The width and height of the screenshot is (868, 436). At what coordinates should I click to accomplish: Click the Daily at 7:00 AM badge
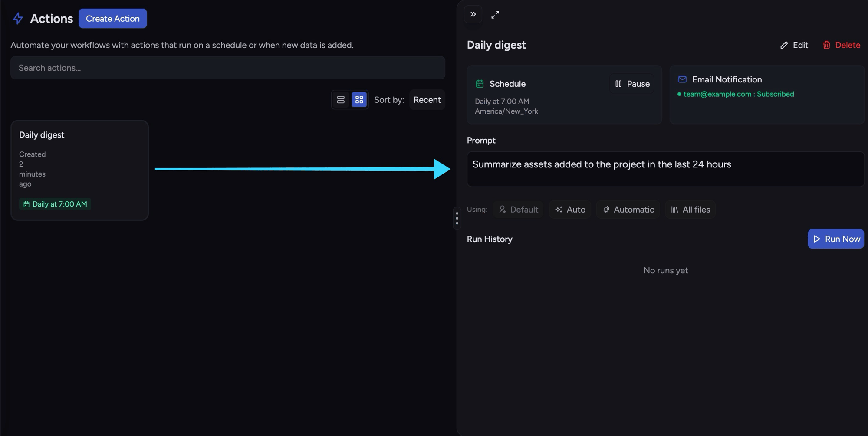tap(55, 204)
